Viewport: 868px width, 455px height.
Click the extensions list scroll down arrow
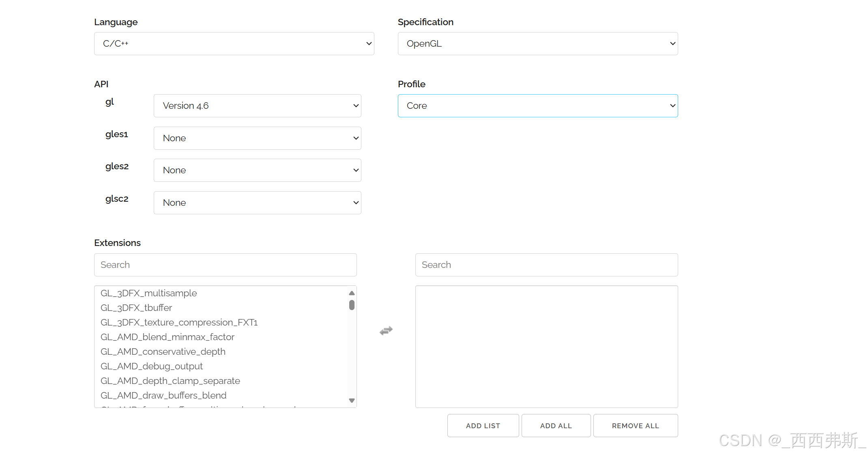[352, 401]
